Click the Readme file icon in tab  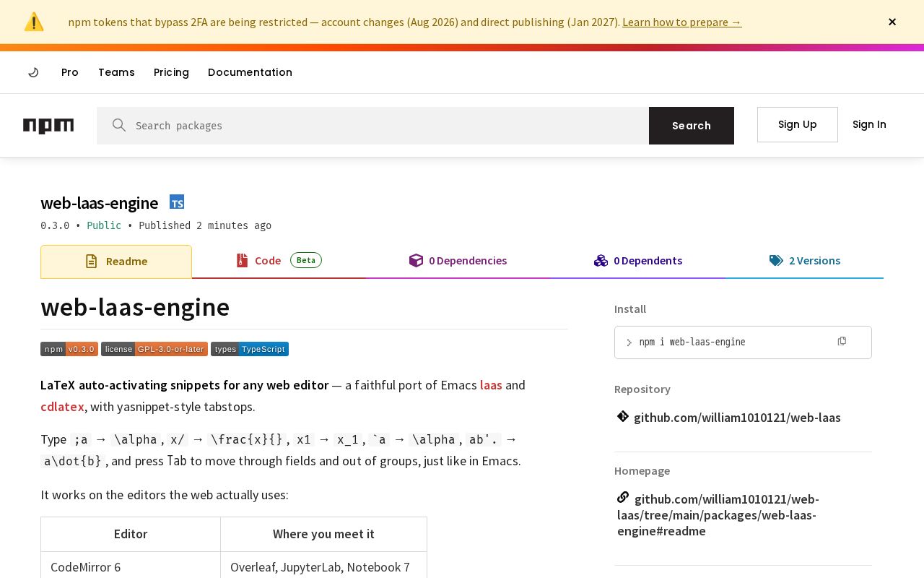91,262
